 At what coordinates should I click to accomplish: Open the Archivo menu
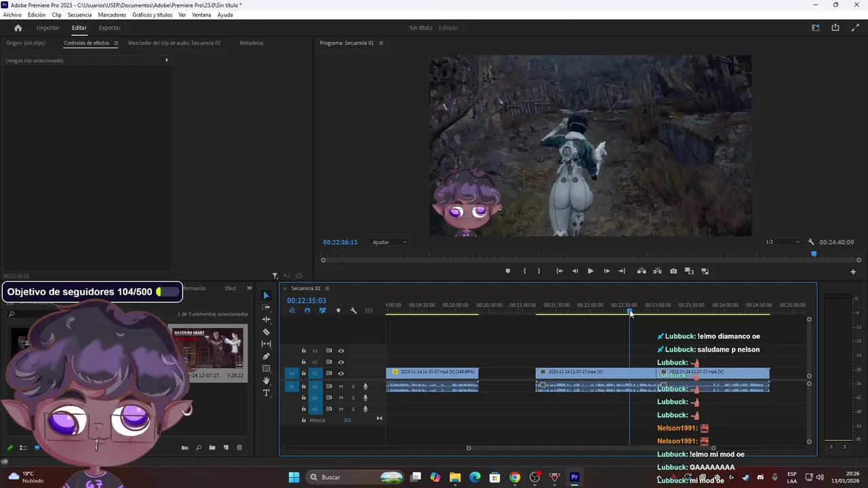[x=12, y=15]
